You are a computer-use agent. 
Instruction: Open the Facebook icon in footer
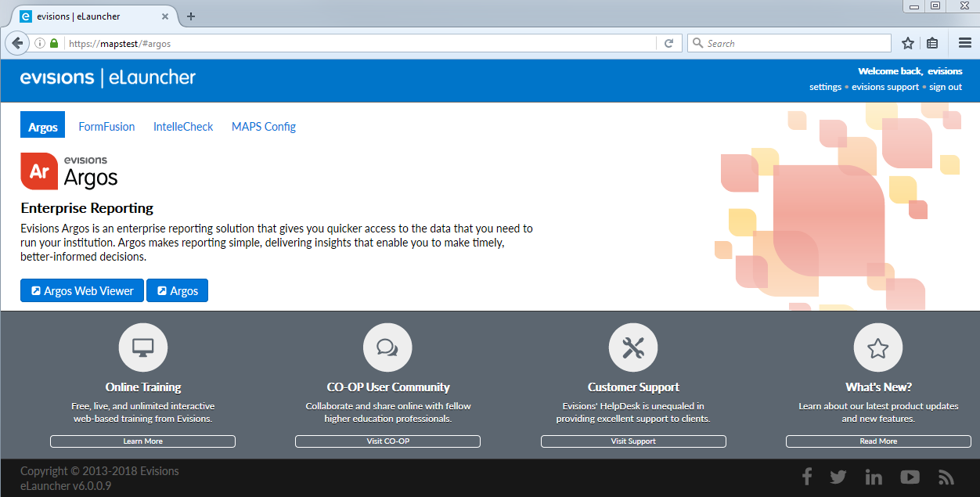tap(807, 477)
